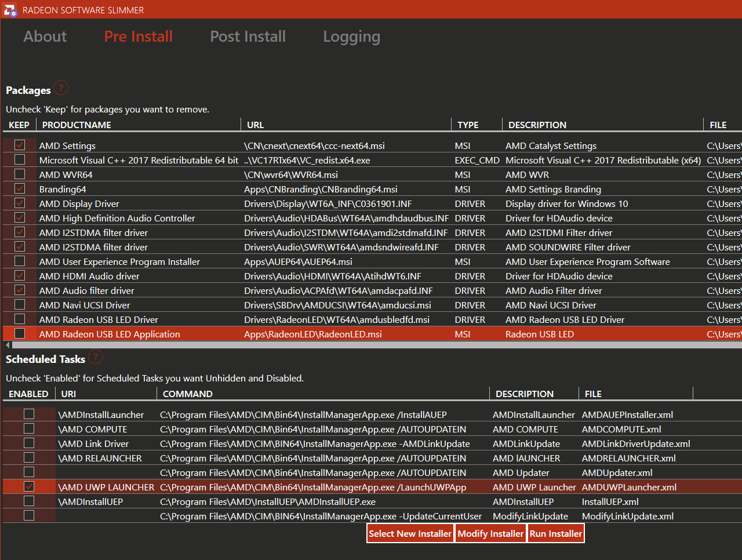Toggle Keep checkbox for AMD WVR64
The width and height of the screenshot is (742, 560).
pyautogui.click(x=20, y=174)
